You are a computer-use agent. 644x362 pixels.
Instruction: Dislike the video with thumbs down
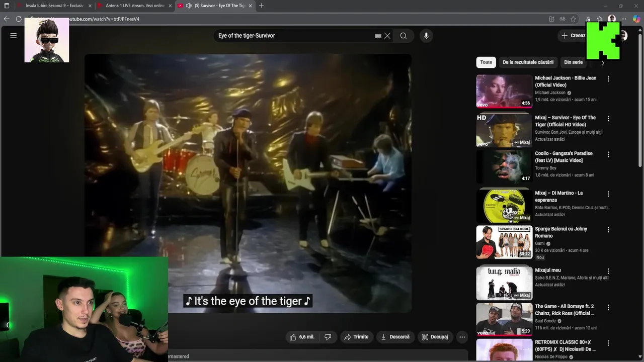tap(328, 337)
